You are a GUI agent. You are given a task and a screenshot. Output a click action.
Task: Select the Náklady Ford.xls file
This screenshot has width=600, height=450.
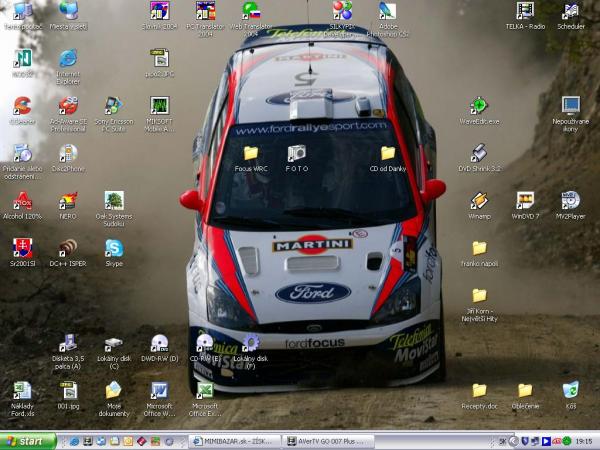tap(22, 391)
